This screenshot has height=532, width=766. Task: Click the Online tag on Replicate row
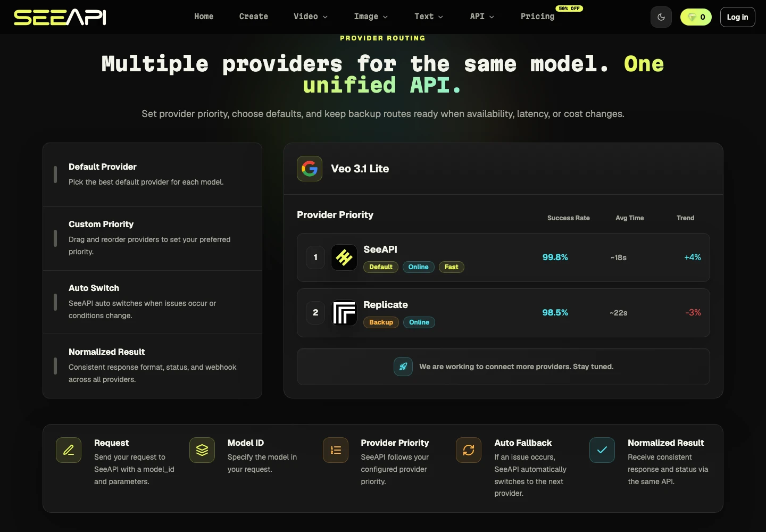point(419,322)
